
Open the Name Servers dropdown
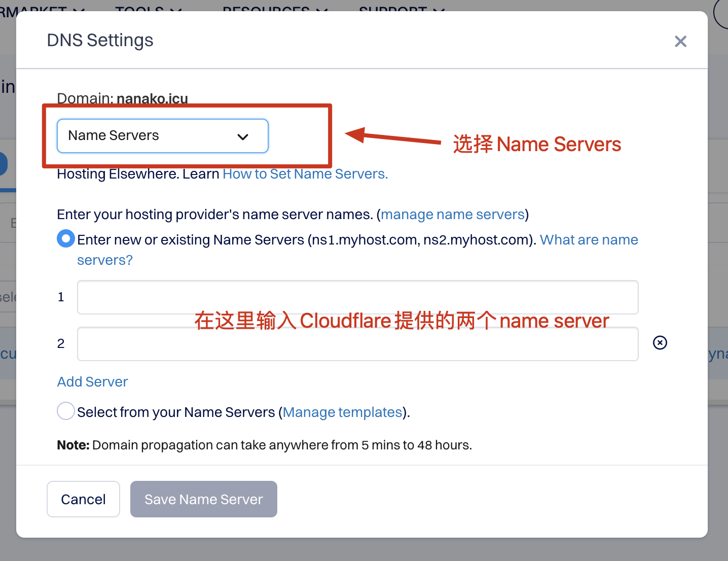coord(162,136)
